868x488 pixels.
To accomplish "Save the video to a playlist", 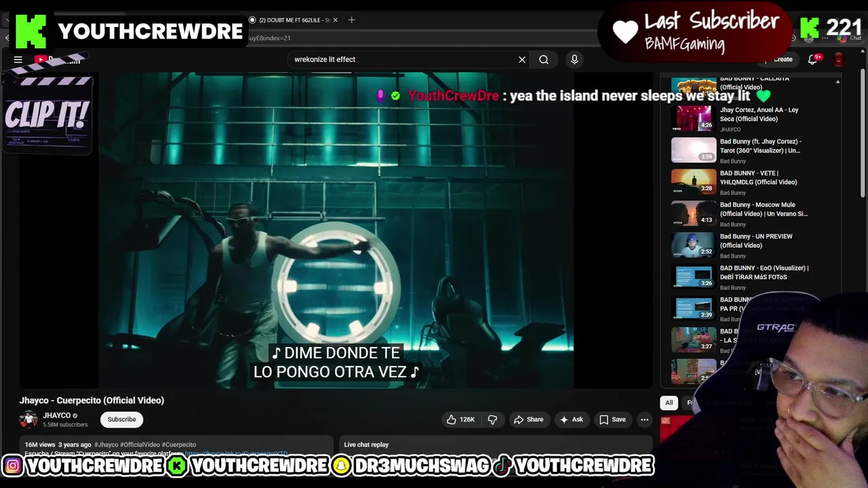I will coord(612,420).
